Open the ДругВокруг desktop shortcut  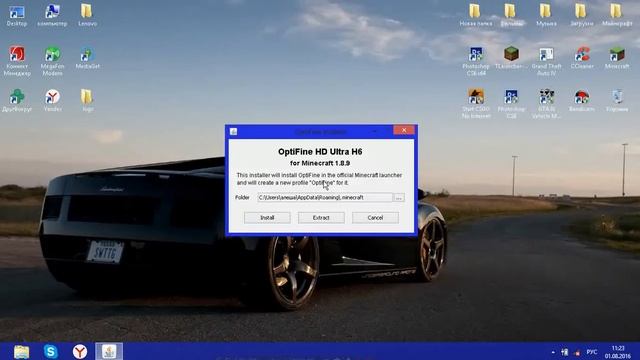tap(17, 100)
